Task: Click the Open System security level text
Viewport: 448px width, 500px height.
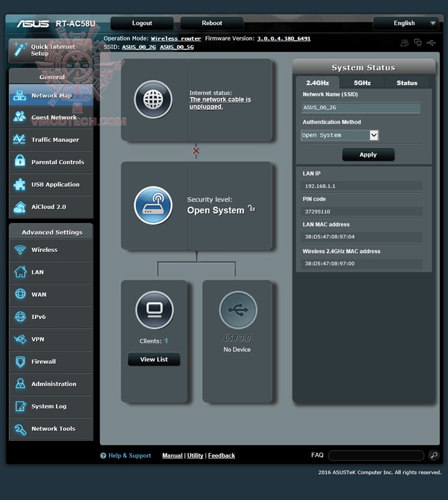Action: pos(216,210)
